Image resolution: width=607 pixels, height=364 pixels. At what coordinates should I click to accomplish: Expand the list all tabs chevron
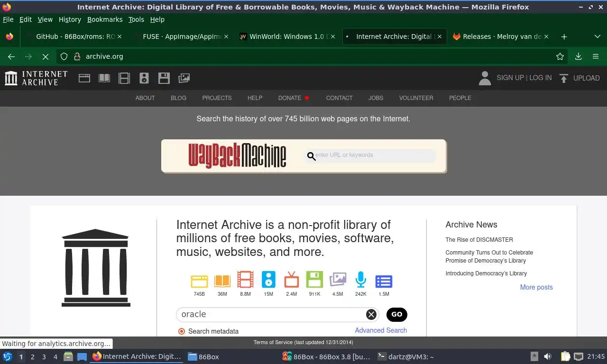click(x=597, y=36)
